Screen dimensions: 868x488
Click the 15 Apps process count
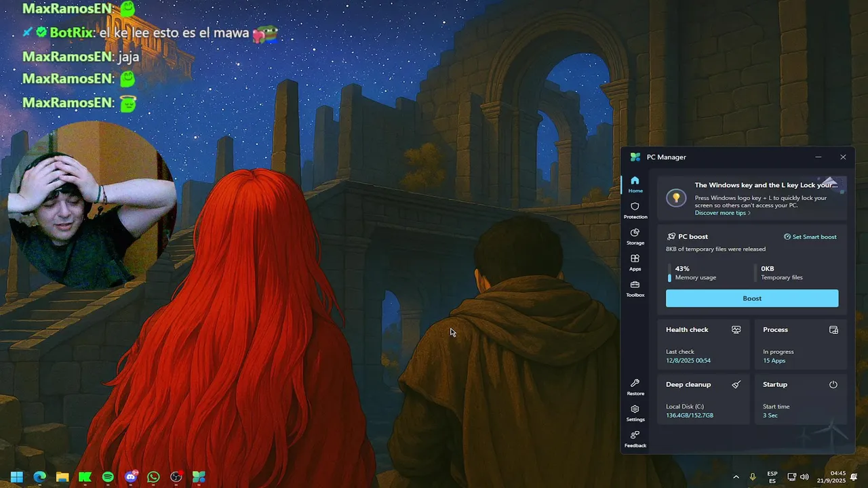click(x=774, y=361)
